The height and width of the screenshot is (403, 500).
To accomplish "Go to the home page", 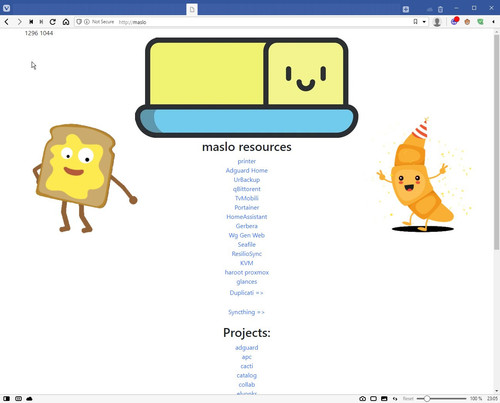I will pyautogui.click(x=66, y=22).
